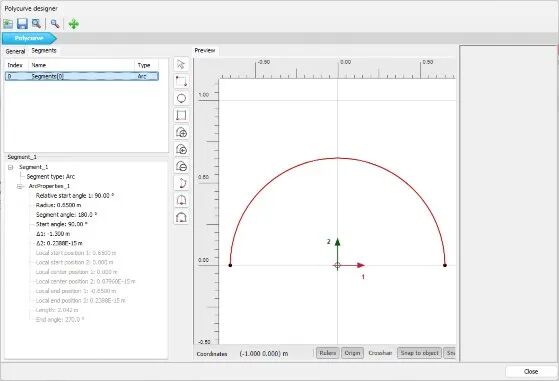Toggle the Origin button below the preview
This screenshot has width=559, height=381.
pyautogui.click(x=352, y=353)
